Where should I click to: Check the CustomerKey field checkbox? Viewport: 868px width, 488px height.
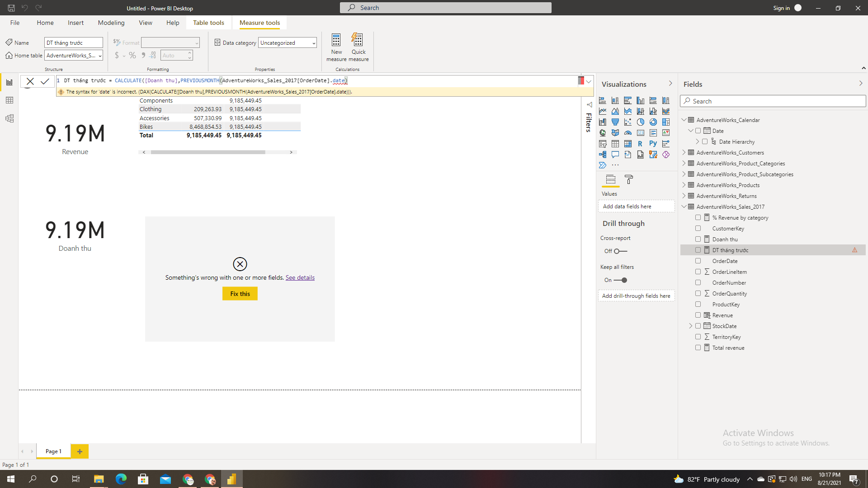pyautogui.click(x=698, y=228)
